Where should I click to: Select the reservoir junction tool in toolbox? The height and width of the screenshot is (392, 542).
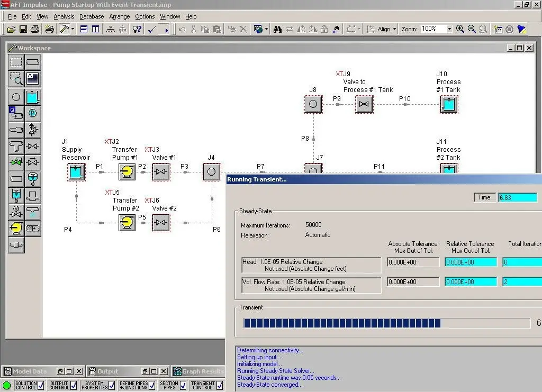coord(33,97)
